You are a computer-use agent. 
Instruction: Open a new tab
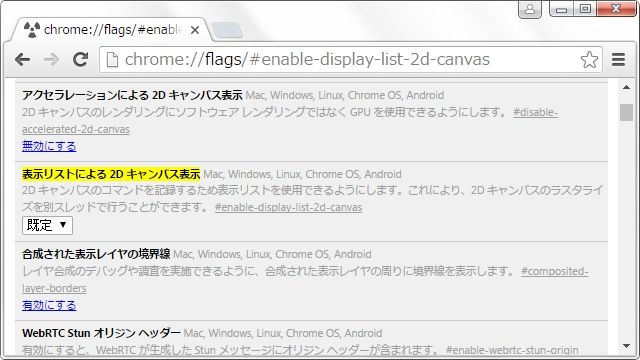227,31
